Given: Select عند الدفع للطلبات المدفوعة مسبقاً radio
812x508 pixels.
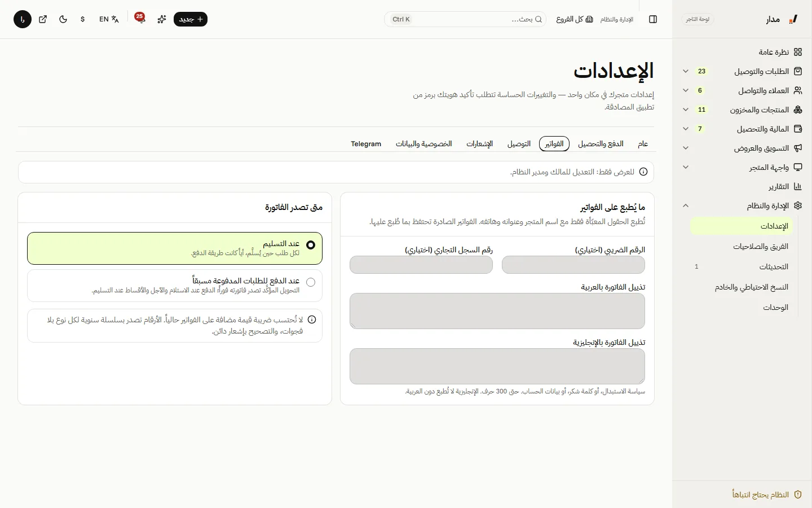Looking at the screenshot, I should (x=175, y=286).
